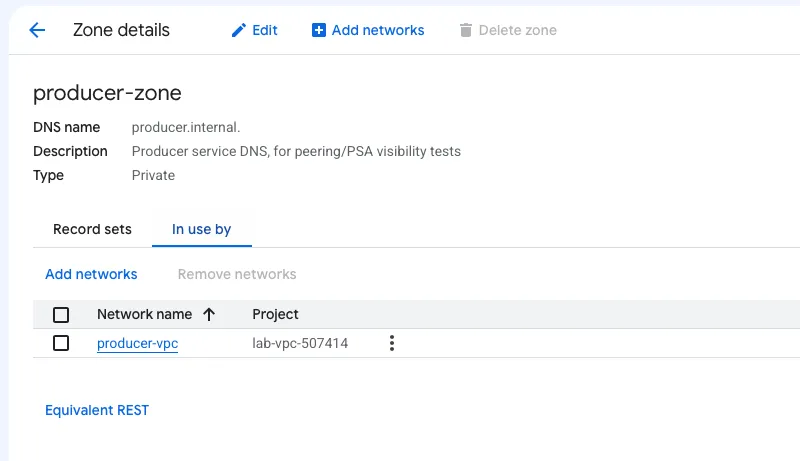Check the producer-vpc row checkbox
The height and width of the screenshot is (461, 800).
coord(61,343)
